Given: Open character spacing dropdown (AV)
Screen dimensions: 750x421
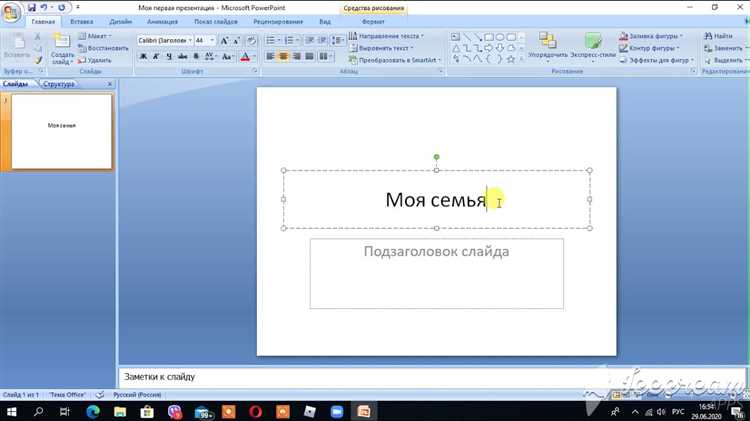Looking at the screenshot, I should pos(210,56).
